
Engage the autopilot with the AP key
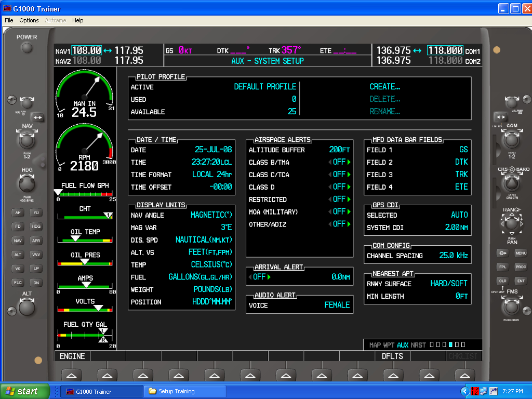tap(19, 212)
